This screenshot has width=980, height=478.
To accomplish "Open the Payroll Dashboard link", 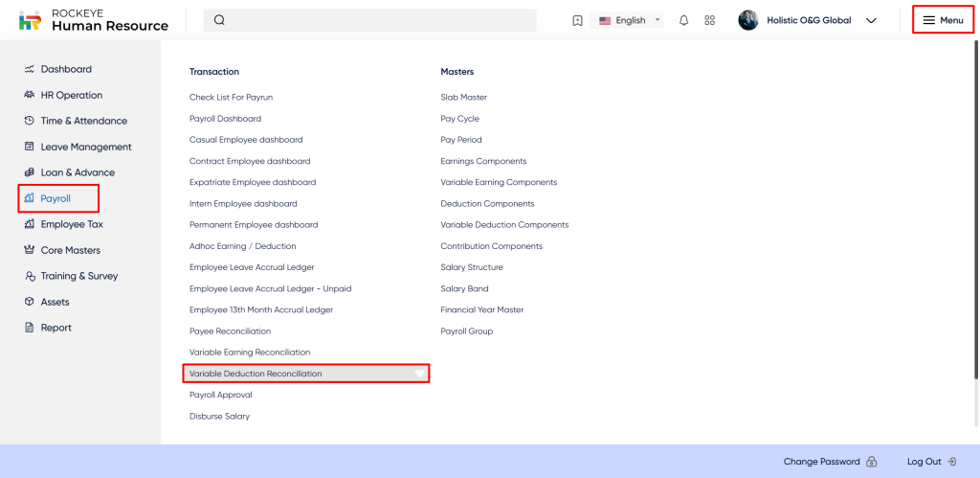I will (x=225, y=119).
